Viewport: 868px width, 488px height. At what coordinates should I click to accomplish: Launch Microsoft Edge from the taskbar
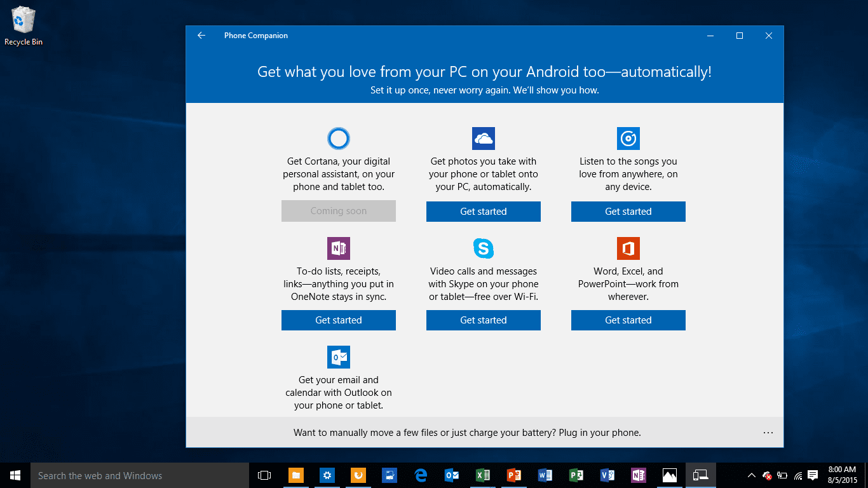[421, 475]
